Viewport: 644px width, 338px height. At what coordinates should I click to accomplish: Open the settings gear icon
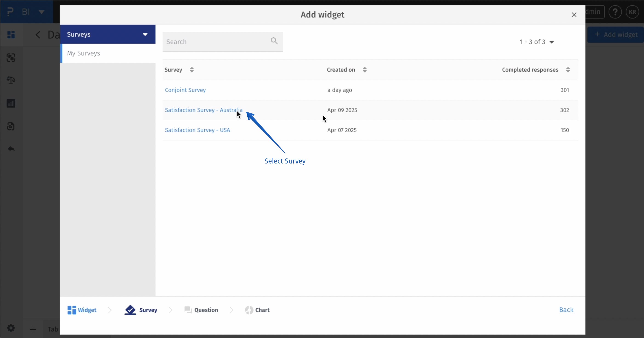click(11, 328)
